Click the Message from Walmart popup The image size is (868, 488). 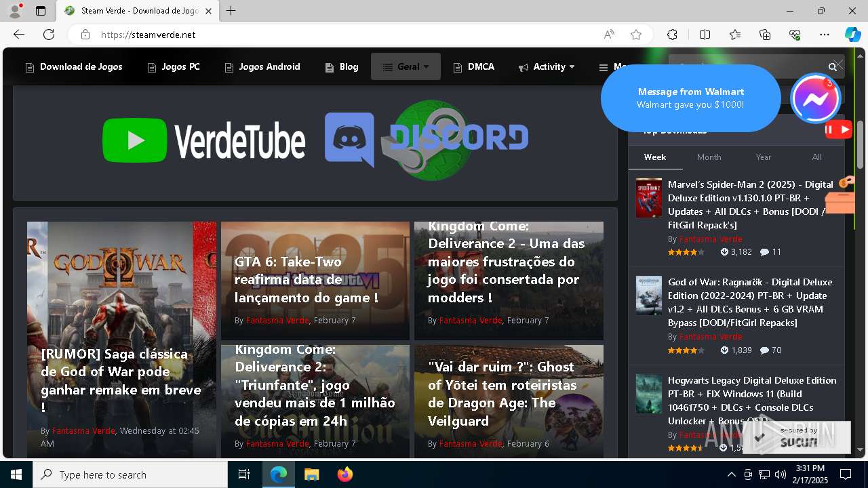coord(690,98)
